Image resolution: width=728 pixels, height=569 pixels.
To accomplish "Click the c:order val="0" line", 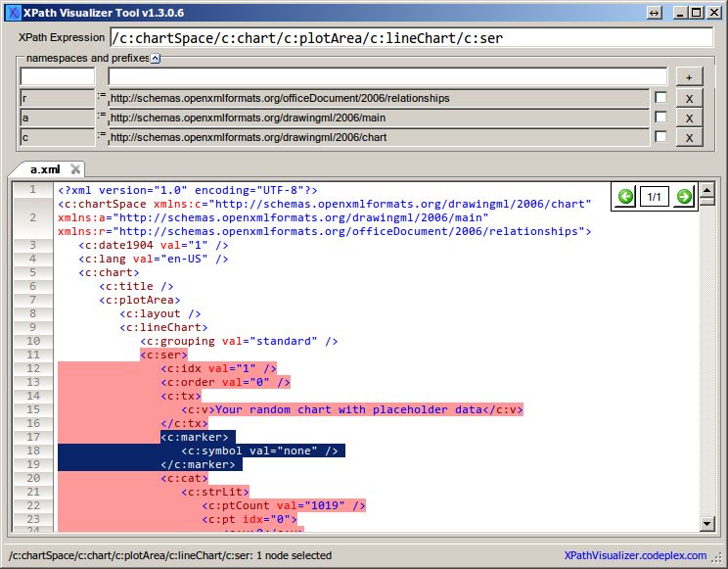I will click(225, 382).
